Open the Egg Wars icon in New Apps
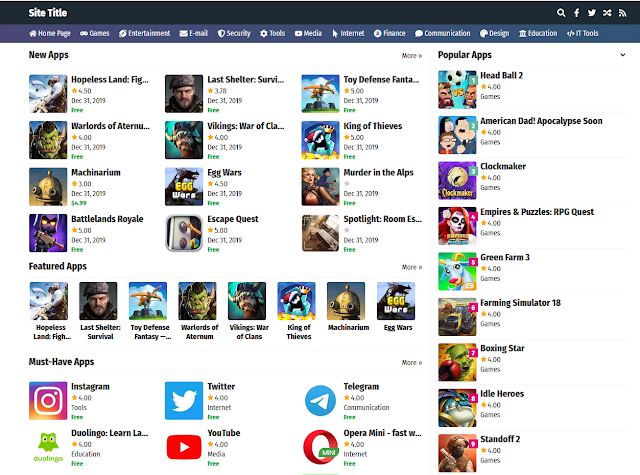 (x=184, y=186)
